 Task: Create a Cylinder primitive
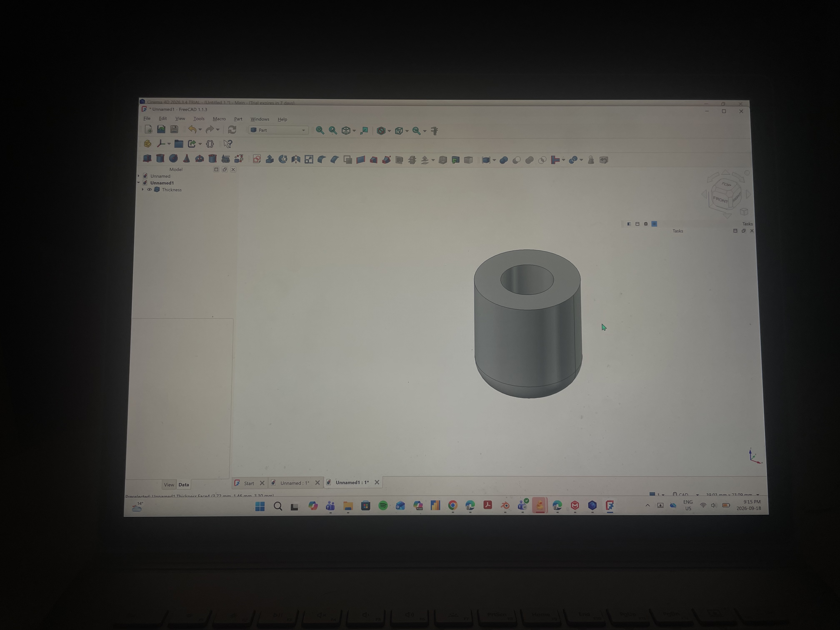(160, 159)
